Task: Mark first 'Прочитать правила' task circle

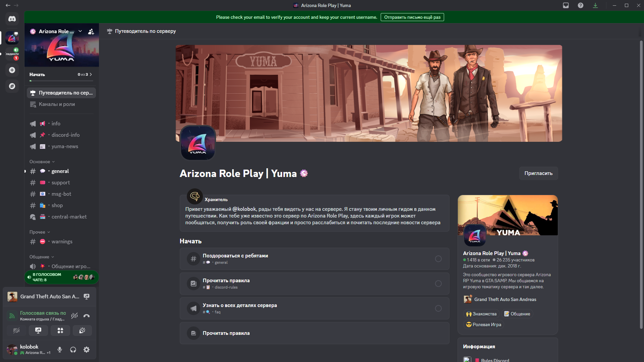Action: 438,284
